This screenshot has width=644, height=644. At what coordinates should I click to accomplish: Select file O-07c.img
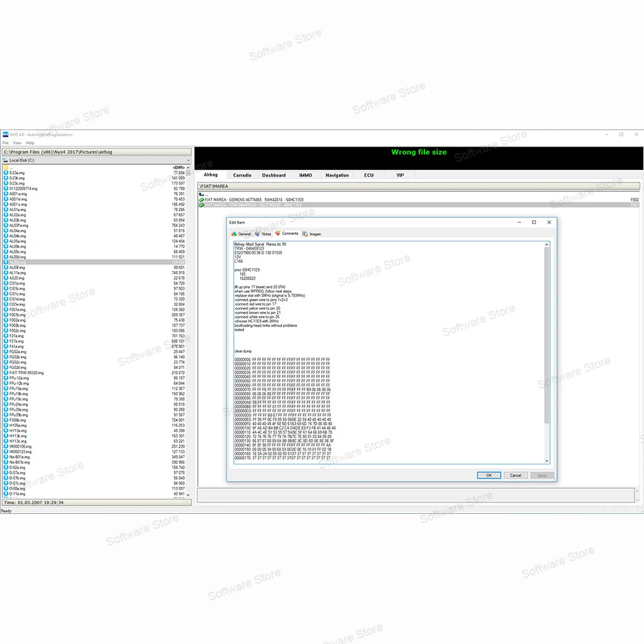94,484
